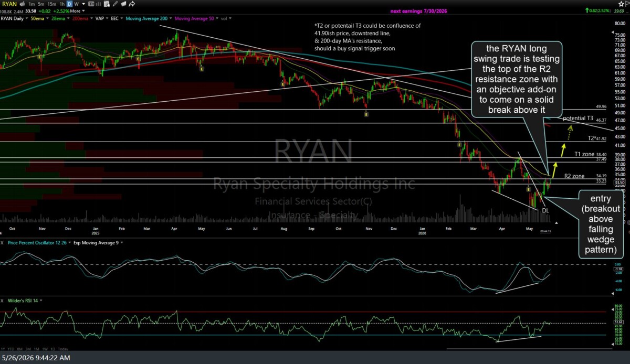Switch chart to 1m timeframe
The height and width of the screenshot is (364, 630).
[x=31, y=4]
